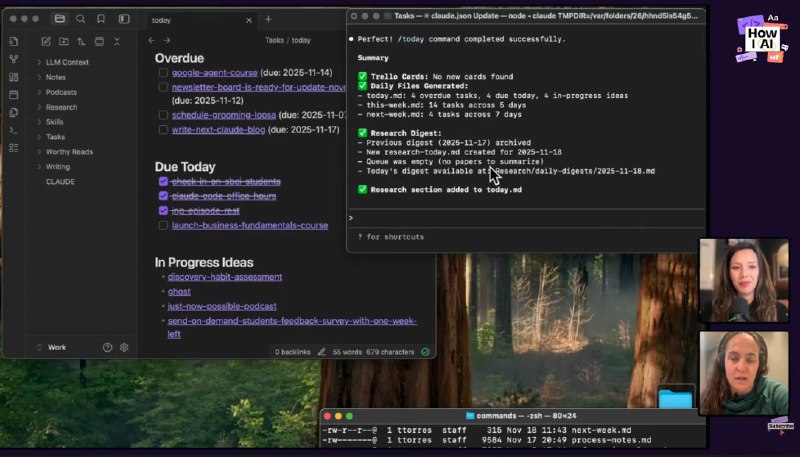Open the search icon in Obsidian sidebar
The height and width of the screenshot is (457, 800).
(80, 19)
